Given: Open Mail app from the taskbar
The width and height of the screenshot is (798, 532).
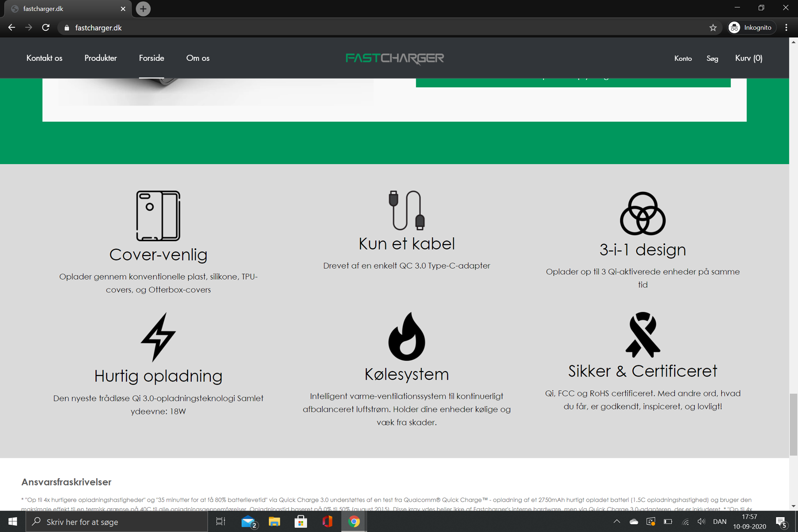Looking at the screenshot, I should point(248,521).
